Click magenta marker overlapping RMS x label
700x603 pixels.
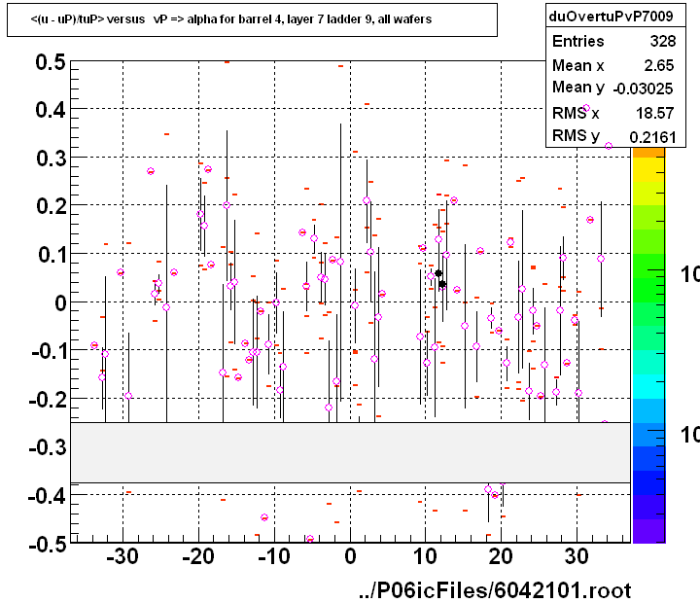point(586,108)
